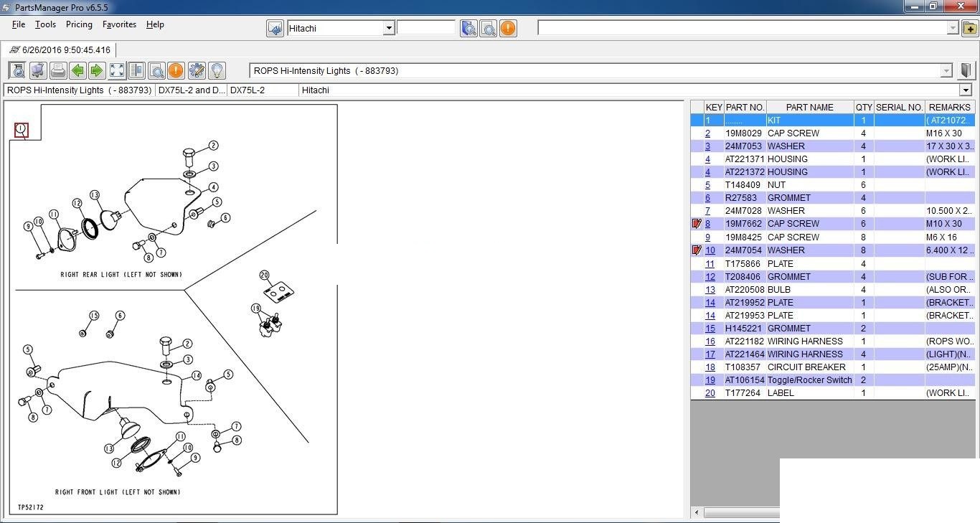Click the red note flag on key 10 row

pyautogui.click(x=697, y=250)
